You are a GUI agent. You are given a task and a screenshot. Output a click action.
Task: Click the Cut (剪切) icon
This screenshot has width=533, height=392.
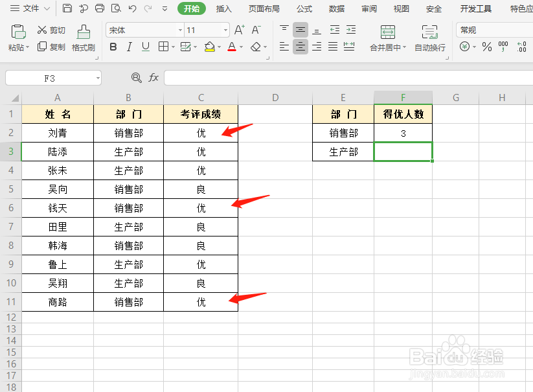(x=52, y=30)
